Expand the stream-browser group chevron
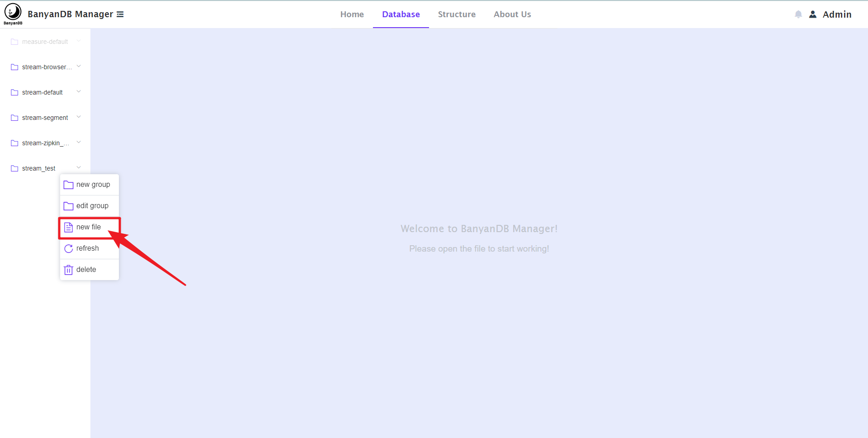This screenshot has width=868, height=438. point(79,67)
